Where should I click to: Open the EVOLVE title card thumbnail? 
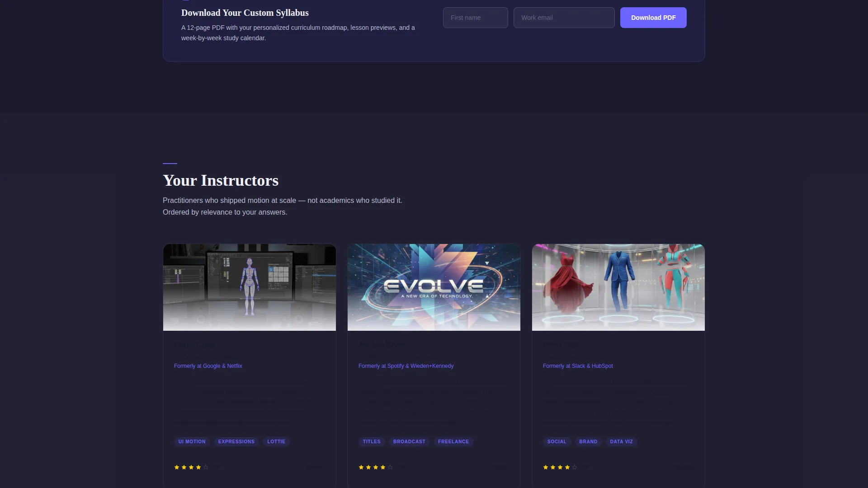click(434, 287)
